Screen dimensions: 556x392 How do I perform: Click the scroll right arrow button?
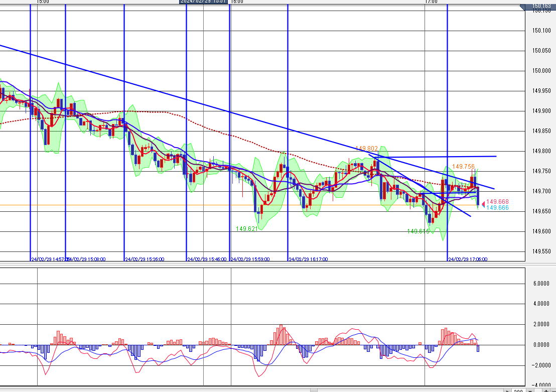coord(508,390)
